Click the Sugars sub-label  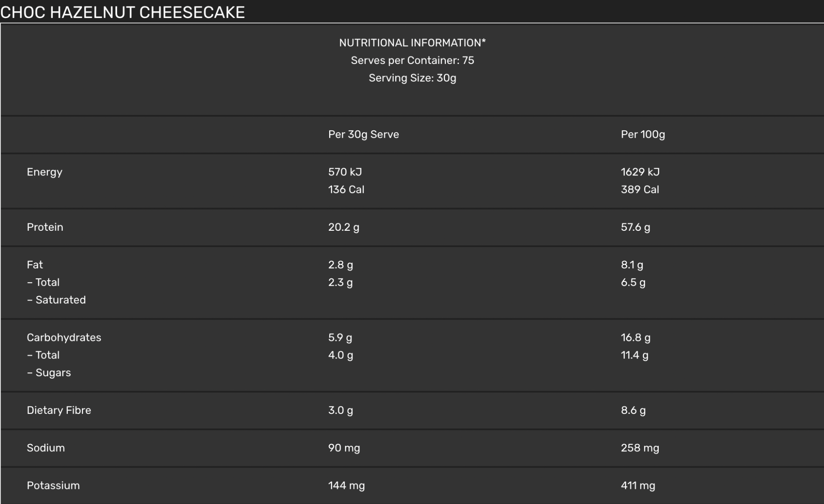coord(49,373)
